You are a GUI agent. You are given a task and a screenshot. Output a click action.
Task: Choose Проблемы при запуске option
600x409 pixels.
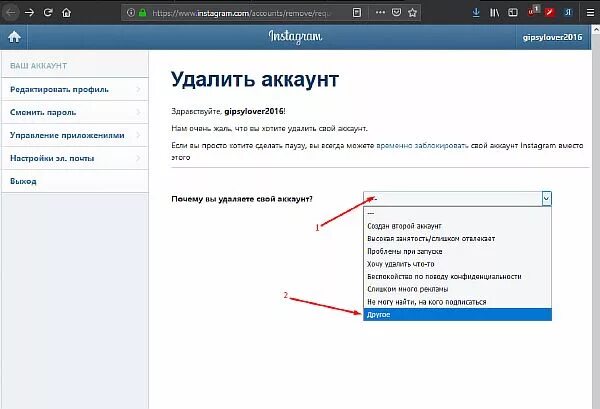(457, 251)
